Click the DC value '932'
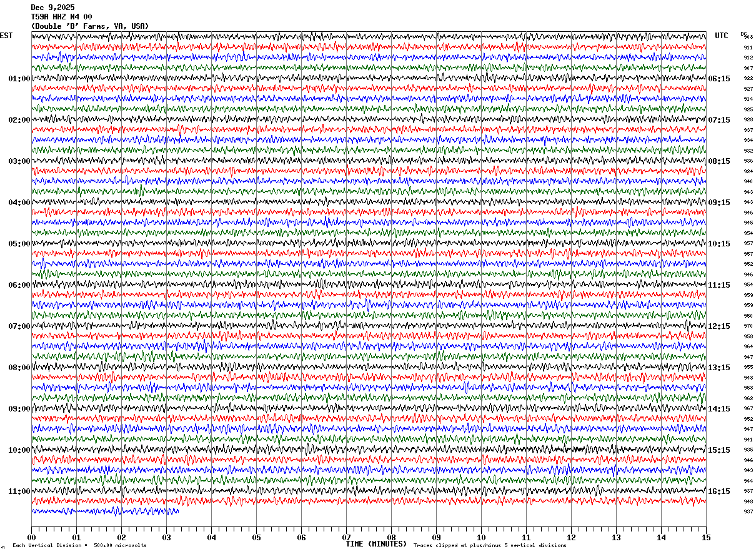Screen dimensions: 756x554 click(748, 151)
